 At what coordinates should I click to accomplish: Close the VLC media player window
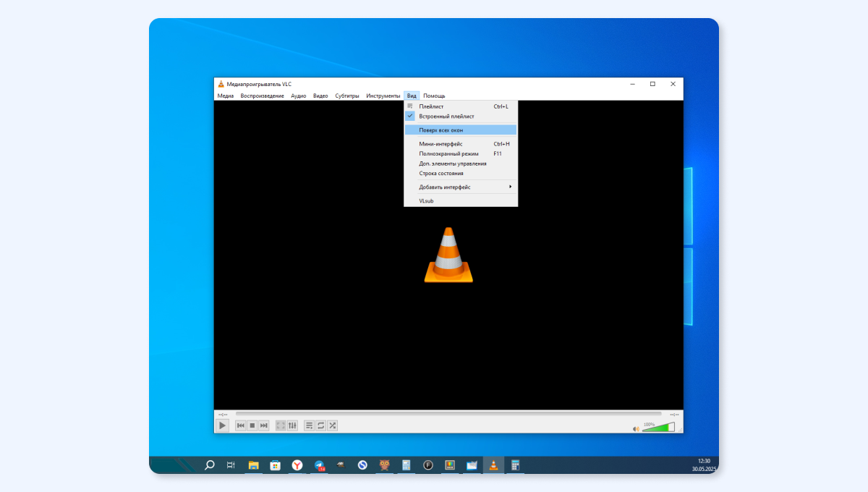[x=673, y=84]
